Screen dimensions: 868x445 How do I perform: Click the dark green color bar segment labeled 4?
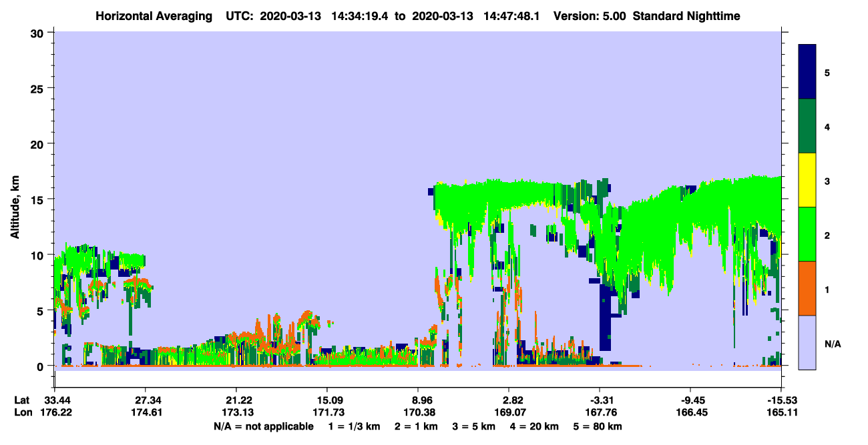pos(807,126)
